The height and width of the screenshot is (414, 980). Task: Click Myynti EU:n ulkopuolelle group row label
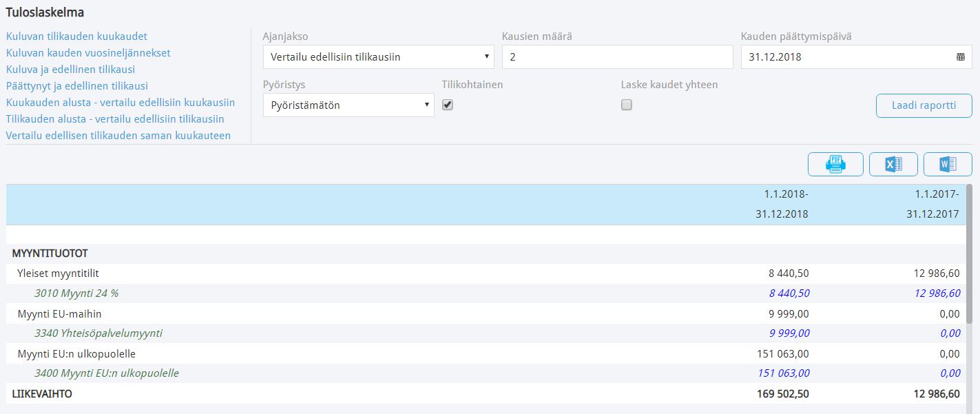coord(76,354)
